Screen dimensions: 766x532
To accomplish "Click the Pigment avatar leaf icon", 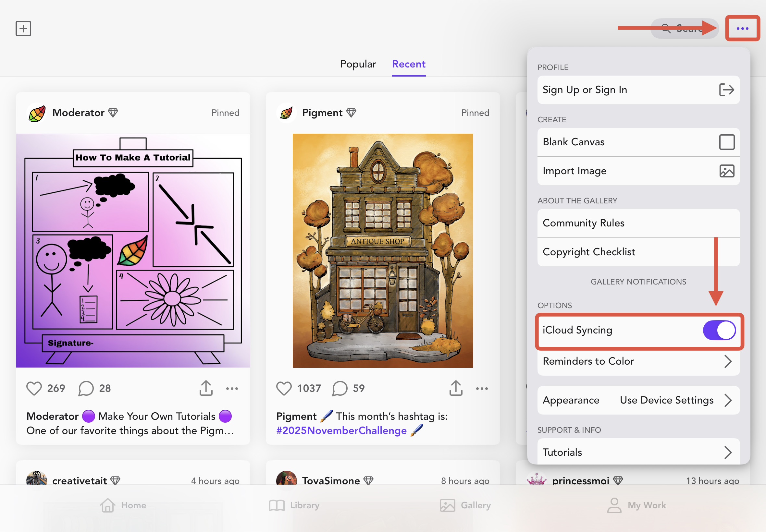I will tap(286, 113).
